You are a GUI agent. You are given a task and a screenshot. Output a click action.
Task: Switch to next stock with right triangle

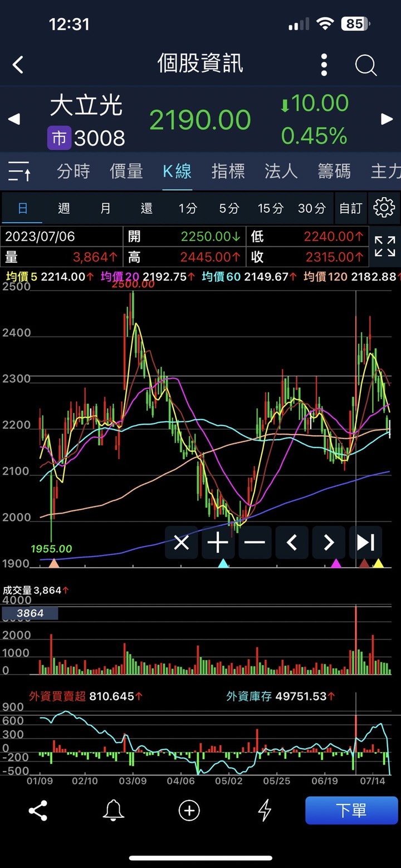[387, 119]
